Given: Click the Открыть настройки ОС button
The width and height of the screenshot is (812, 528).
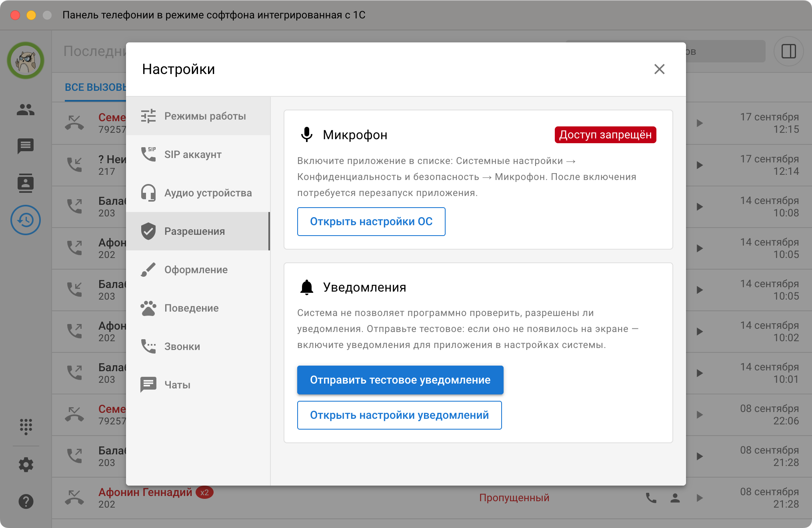Looking at the screenshot, I should coord(371,222).
